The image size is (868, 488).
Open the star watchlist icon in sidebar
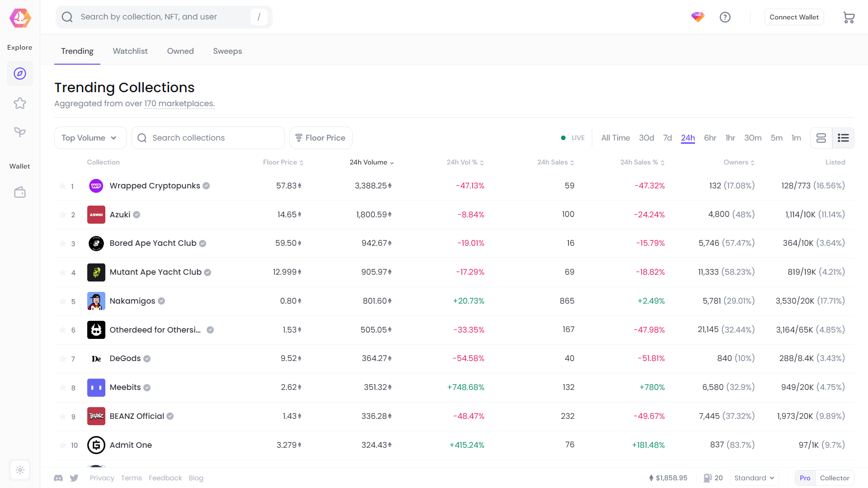(x=20, y=103)
